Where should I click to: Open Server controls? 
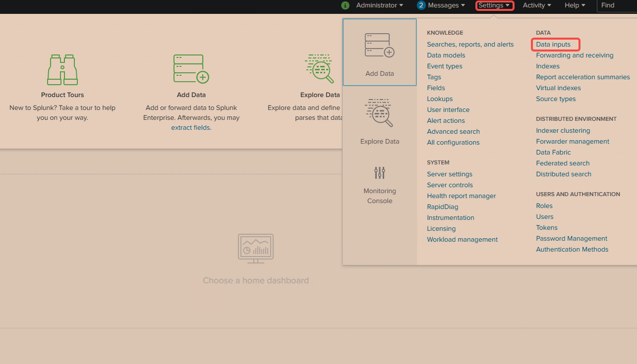click(x=450, y=185)
